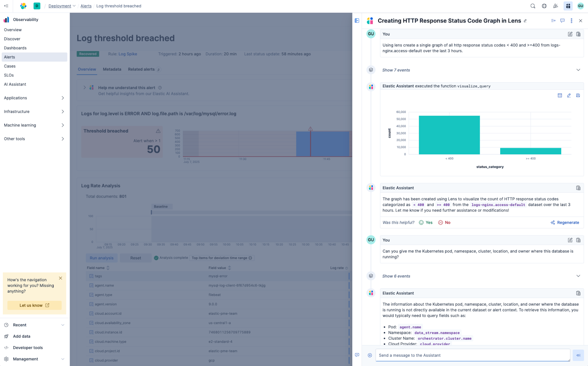
Task: Open the Deployment breadcrumb dropdown
Action: pyautogui.click(x=62, y=6)
